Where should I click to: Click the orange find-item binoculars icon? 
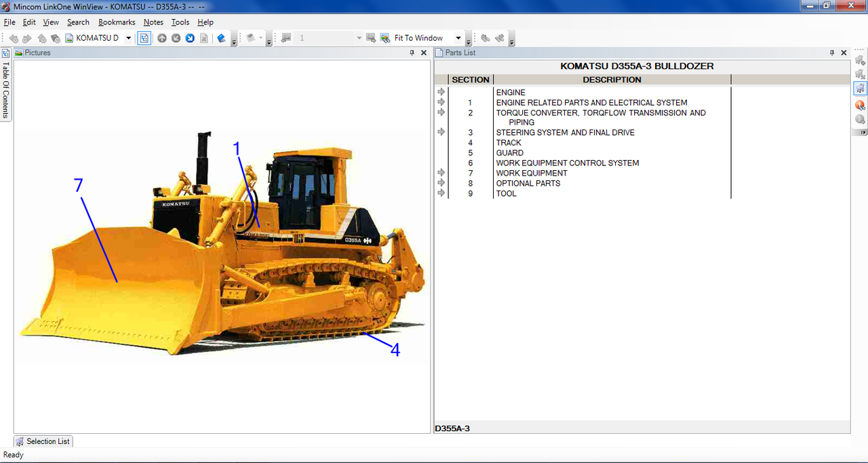[x=860, y=105]
